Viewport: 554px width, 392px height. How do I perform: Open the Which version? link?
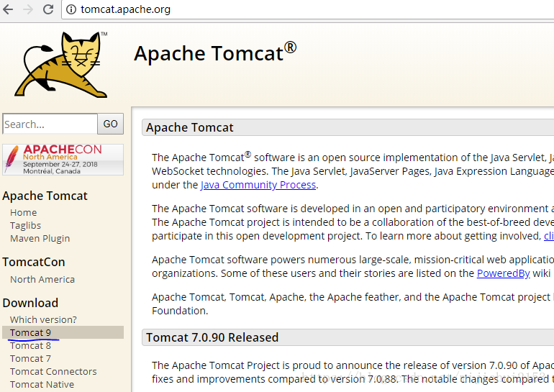[43, 319]
